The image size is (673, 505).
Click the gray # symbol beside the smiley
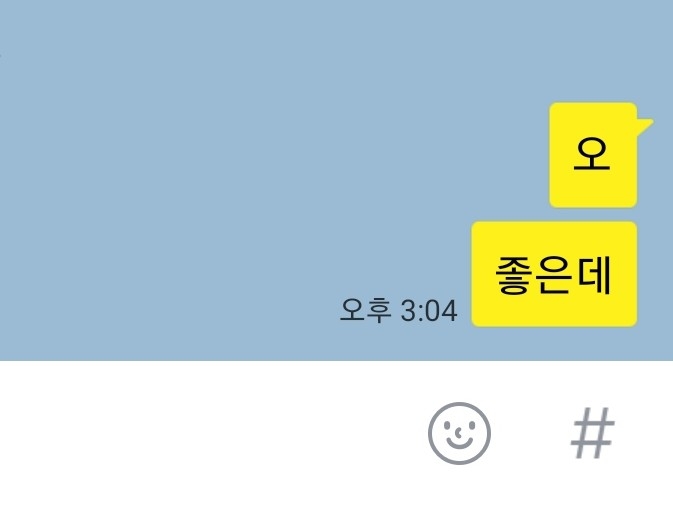(x=593, y=433)
